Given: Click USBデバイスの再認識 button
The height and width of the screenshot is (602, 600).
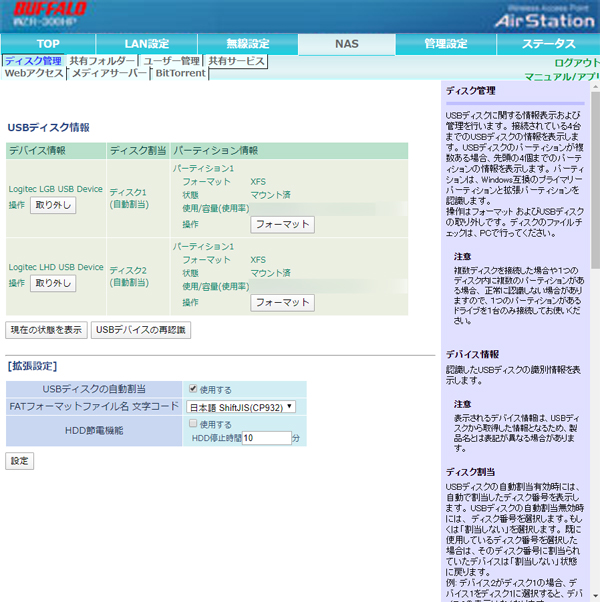Looking at the screenshot, I should (x=141, y=330).
